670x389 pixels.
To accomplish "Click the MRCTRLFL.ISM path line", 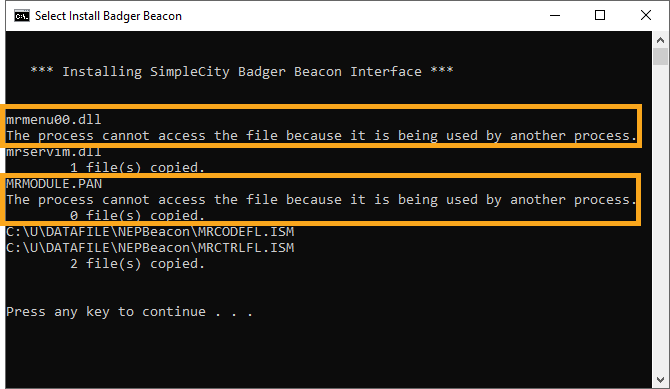I will coord(150,248).
